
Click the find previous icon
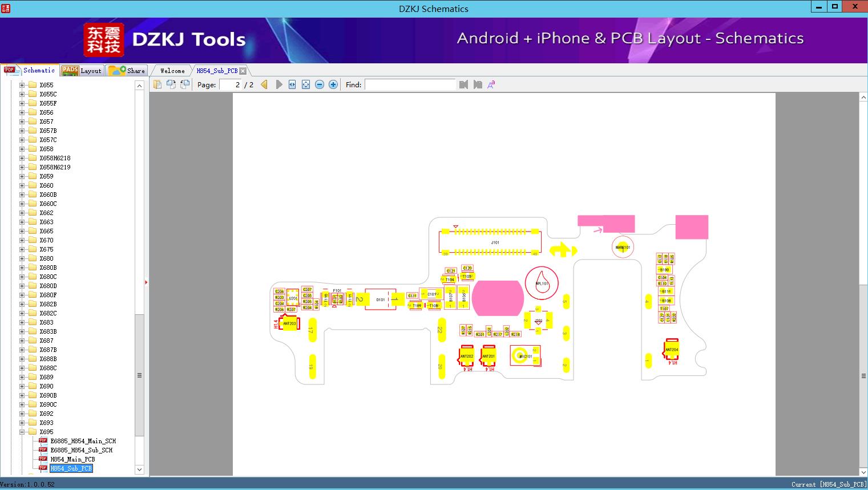463,84
